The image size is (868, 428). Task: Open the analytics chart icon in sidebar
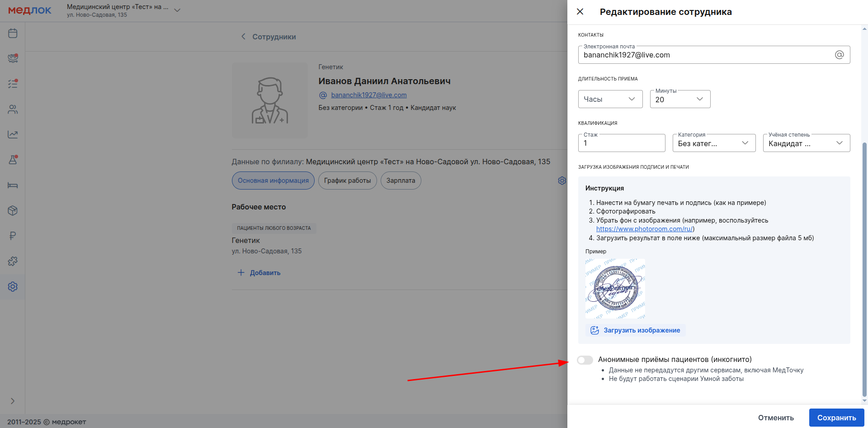coord(13,134)
